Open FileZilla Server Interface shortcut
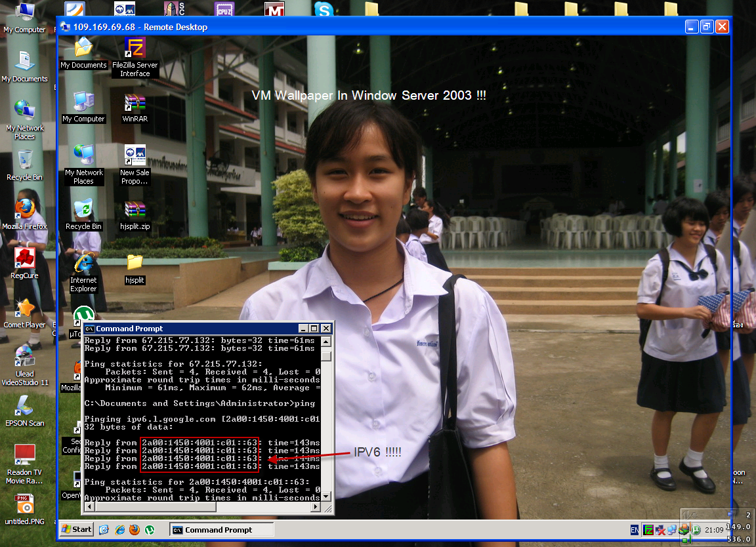 click(135, 57)
